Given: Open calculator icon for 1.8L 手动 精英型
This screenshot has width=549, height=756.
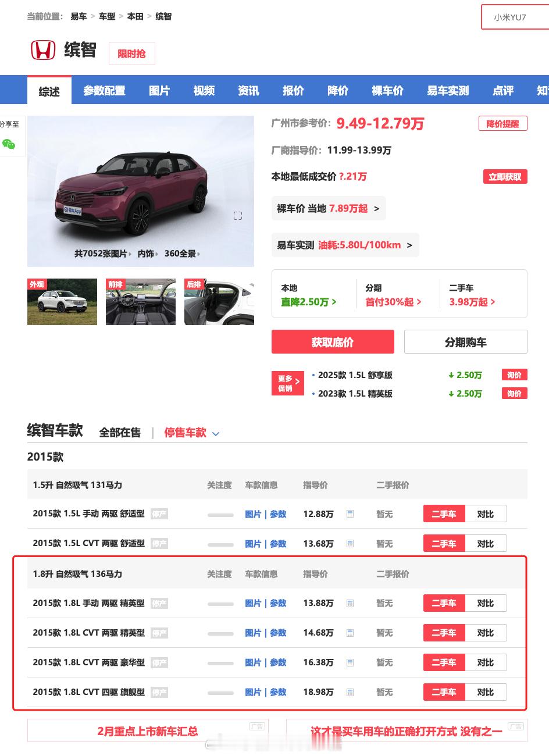Looking at the screenshot, I should pyautogui.click(x=350, y=604).
